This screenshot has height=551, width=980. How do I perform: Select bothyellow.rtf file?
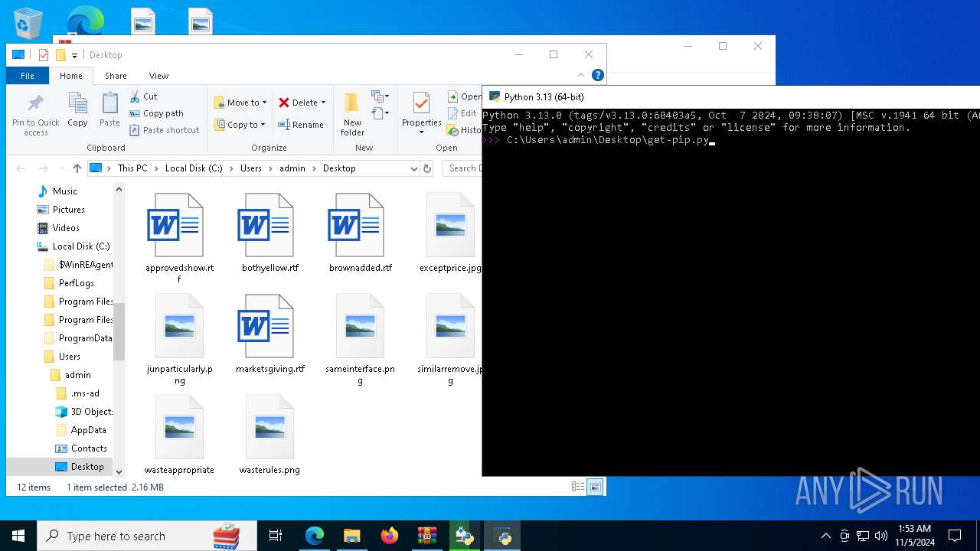(269, 233)
